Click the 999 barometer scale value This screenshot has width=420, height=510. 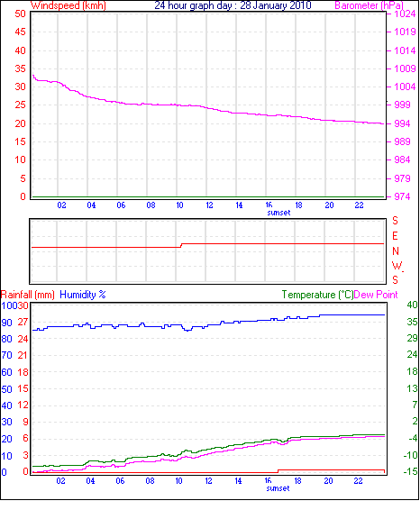pos(402,105)
